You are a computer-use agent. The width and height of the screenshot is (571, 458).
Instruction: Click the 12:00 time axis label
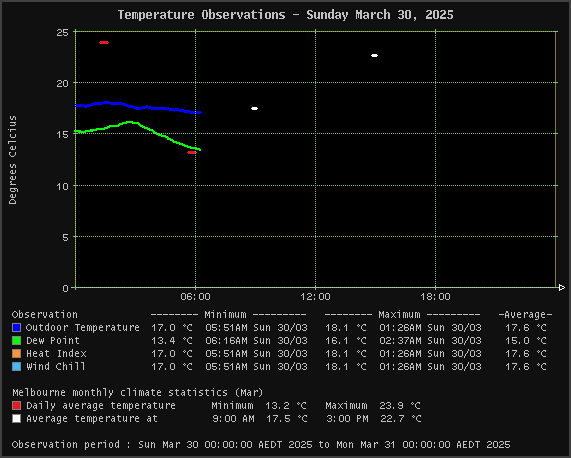tap(315, 297)
